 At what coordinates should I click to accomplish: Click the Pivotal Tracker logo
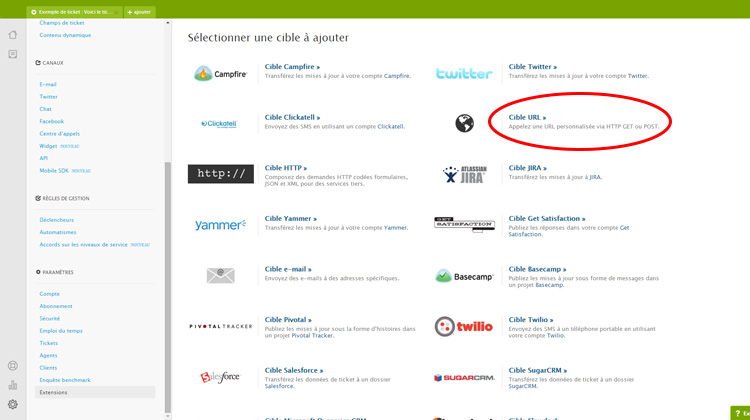(221, 326)
